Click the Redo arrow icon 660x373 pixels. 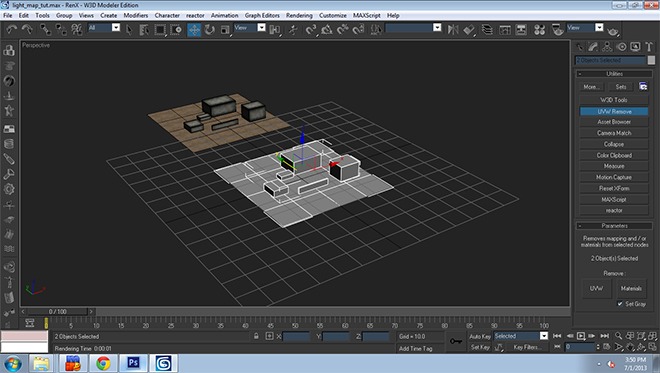click(x=27, y=29)
